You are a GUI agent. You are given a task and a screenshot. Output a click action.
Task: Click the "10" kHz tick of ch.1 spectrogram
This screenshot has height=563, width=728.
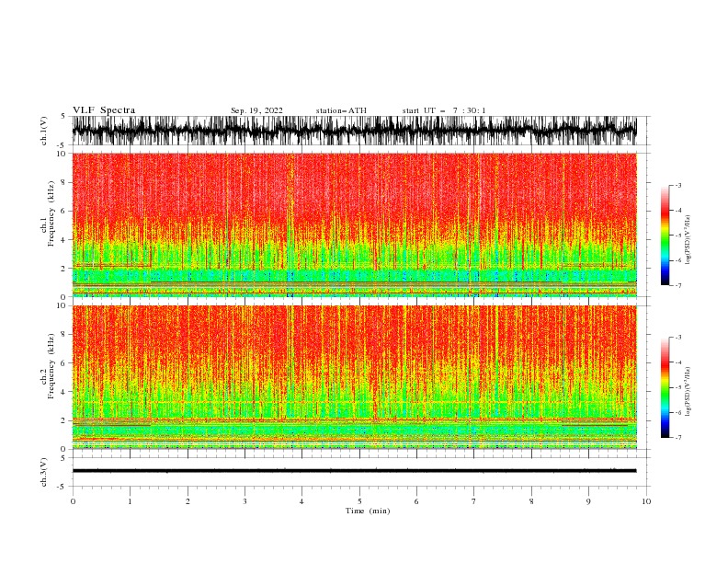coord(62,154)
